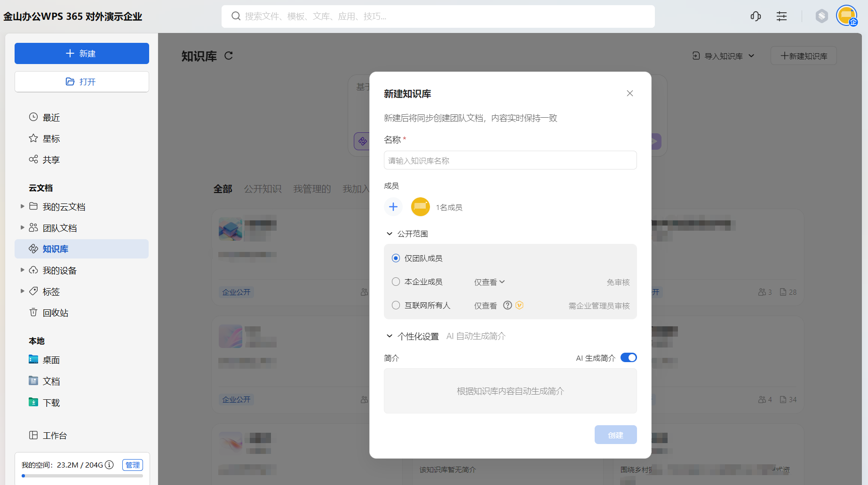Open the settings sliders icon in header

coord(781,16)
